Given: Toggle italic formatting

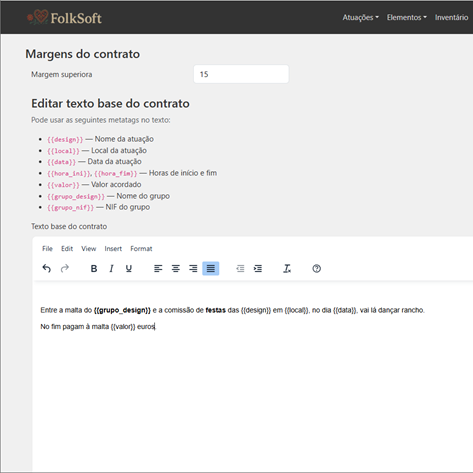Looking at the screenshot, I should pos(111,268).
